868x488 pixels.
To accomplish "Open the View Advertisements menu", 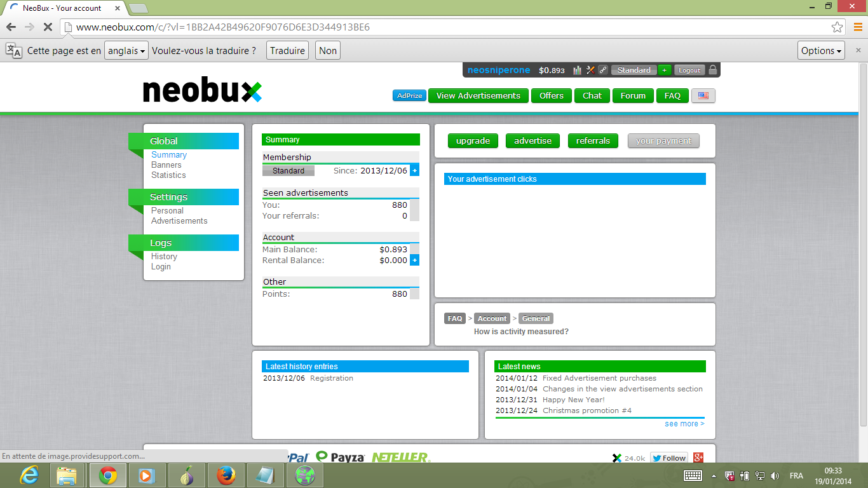I will [478, 96].
